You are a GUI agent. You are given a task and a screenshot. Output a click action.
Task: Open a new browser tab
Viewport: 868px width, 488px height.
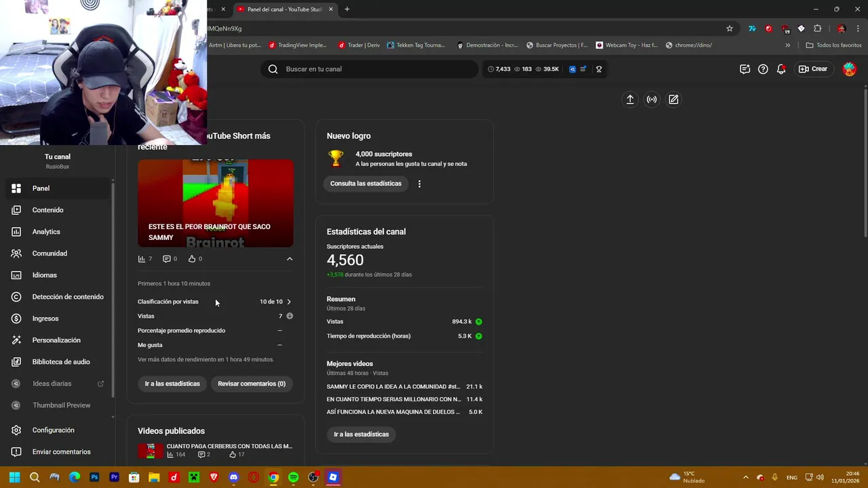[x=347, y=9]
